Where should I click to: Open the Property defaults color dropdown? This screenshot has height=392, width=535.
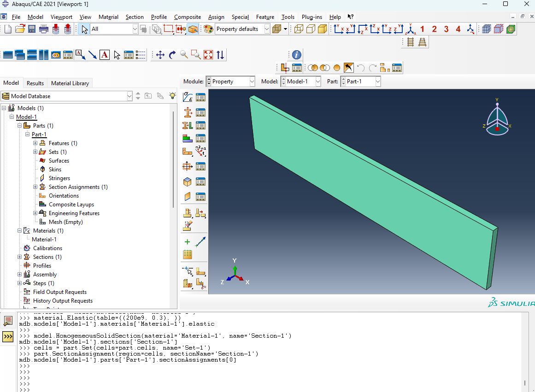[243, 29]
